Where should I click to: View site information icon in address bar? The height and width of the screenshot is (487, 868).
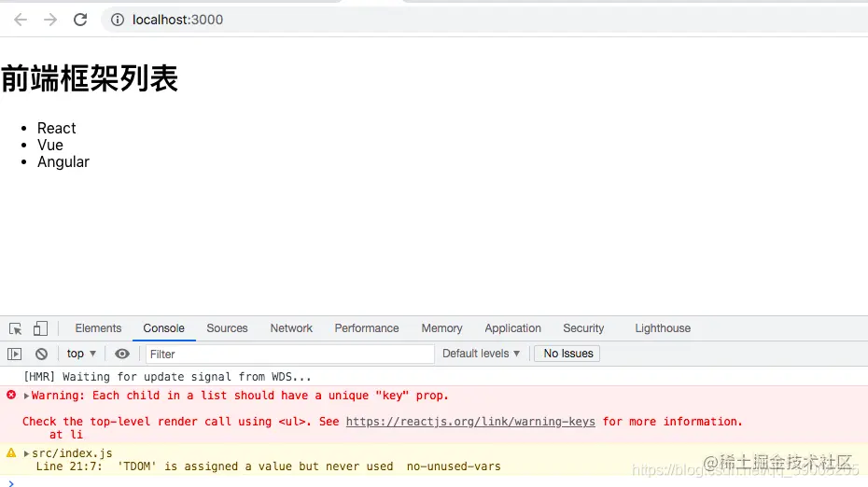[118, 20]
